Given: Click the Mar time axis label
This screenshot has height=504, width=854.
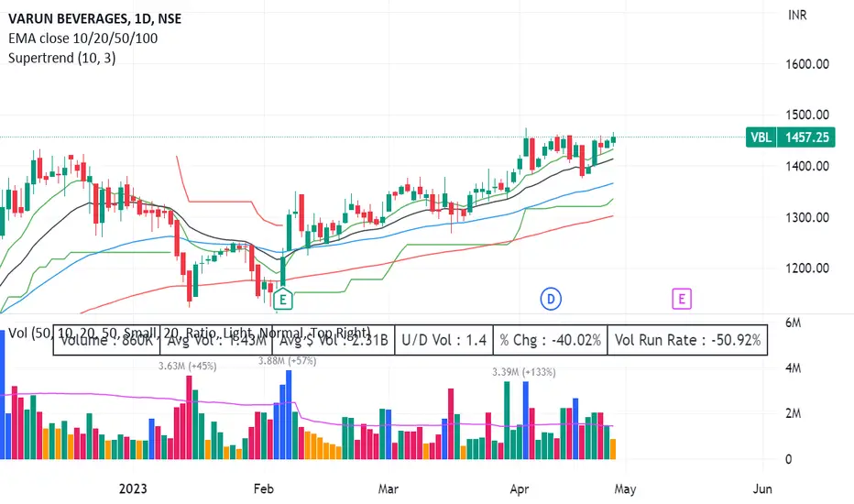Looking at the screenshot, I should (389, 488).
